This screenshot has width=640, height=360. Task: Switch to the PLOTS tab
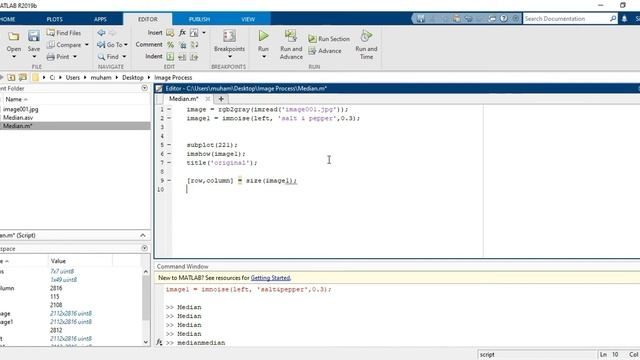pyautogui.click(x=54, y=19)
